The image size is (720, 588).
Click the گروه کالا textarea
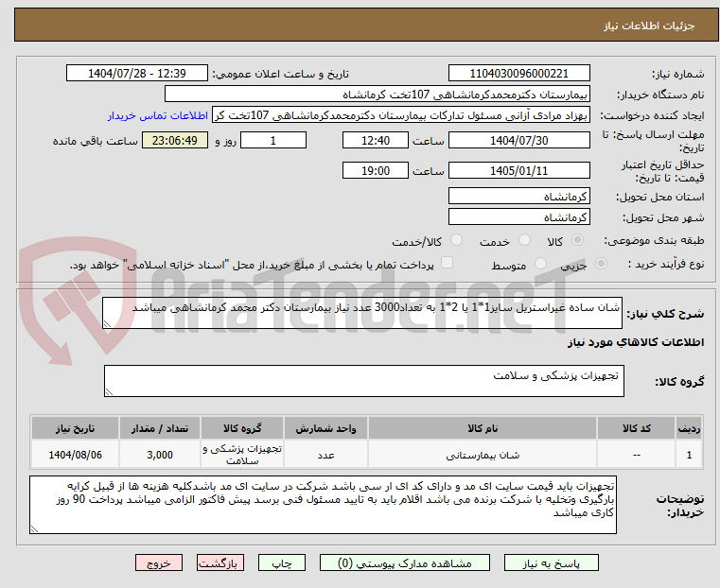click(364, 381)
